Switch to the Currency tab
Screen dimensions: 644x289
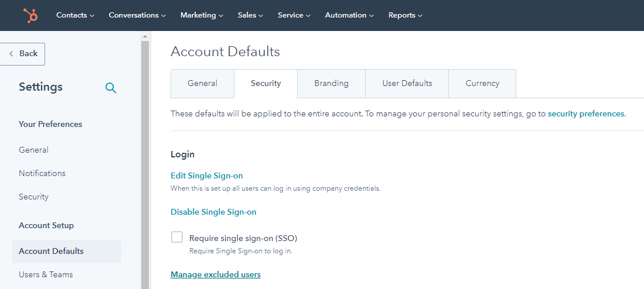coord(482,84)
